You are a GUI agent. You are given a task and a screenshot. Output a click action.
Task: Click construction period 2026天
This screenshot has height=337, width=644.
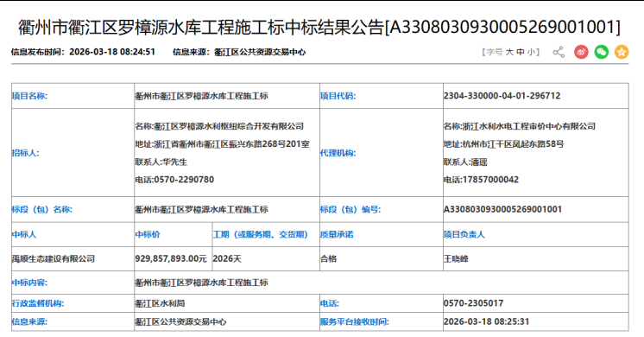[227, 259]
